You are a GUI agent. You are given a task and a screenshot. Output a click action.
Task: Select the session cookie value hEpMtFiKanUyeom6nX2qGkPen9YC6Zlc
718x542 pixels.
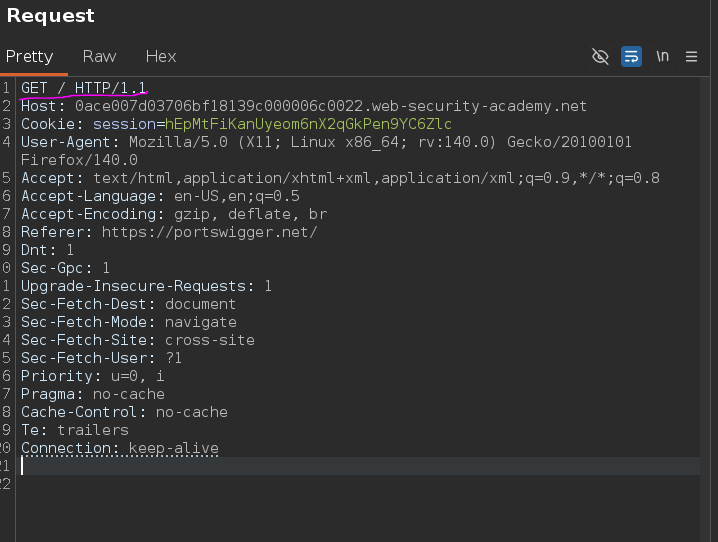pyautogui.click(x=308, y=124)
